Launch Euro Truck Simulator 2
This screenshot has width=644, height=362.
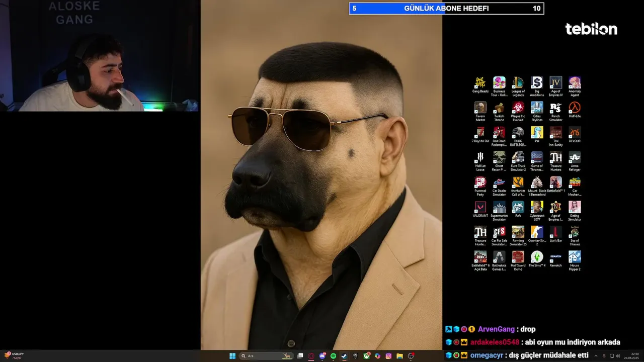pos(518,161)
